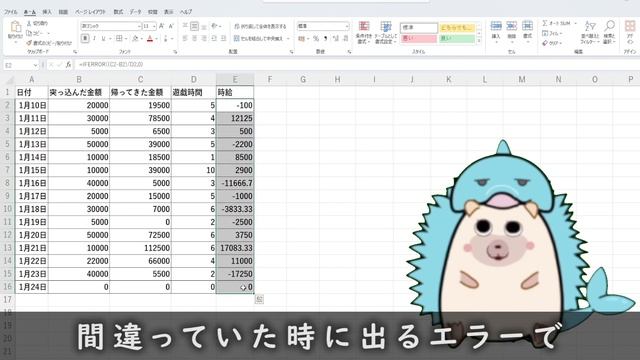
Task: Apply the Normal (標準) cell style
Action: 419,27
